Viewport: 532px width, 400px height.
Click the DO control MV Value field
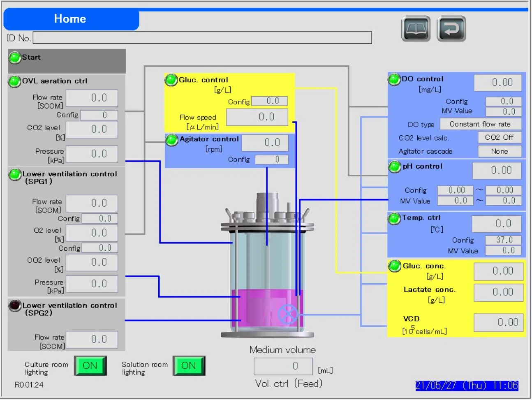pyautogui.click(x=504, y=112)
